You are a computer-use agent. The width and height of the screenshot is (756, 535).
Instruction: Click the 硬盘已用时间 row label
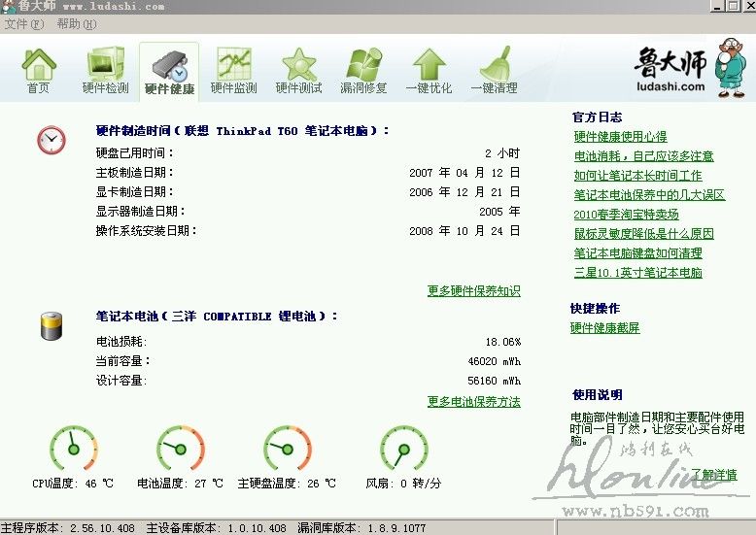coord(134,153)
